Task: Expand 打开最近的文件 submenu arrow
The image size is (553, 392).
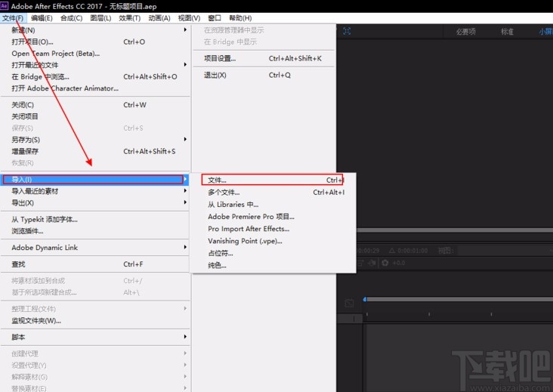Action: (x=185, y=65)
